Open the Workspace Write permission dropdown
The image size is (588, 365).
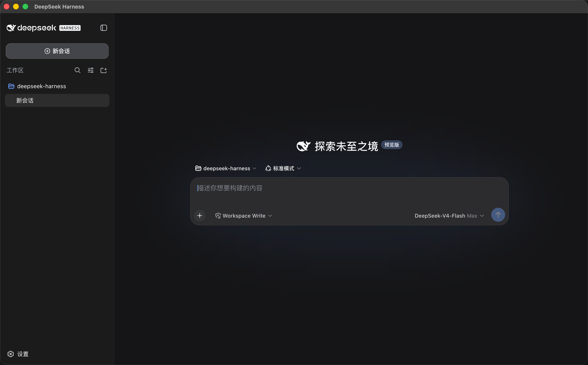coord(244,216)
